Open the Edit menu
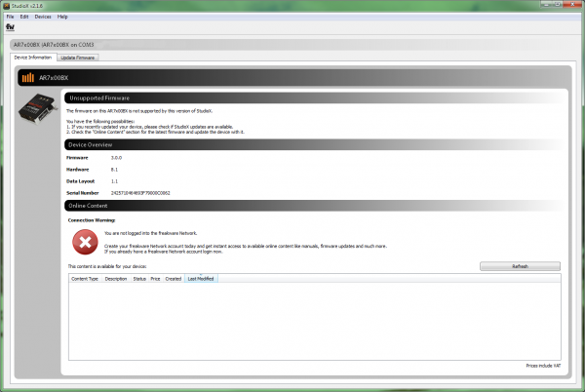The image size is (585, 392). [24, 17]
